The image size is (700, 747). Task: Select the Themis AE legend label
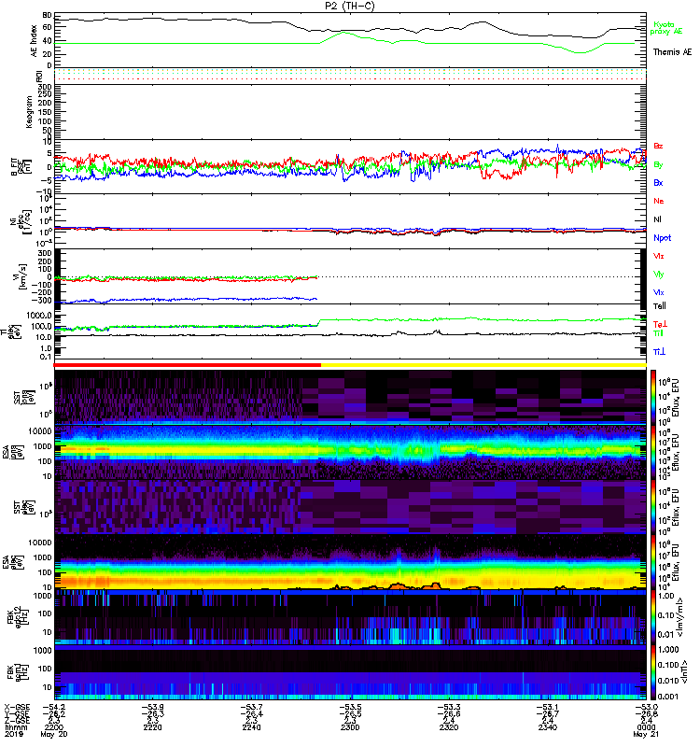coord(672,52)
